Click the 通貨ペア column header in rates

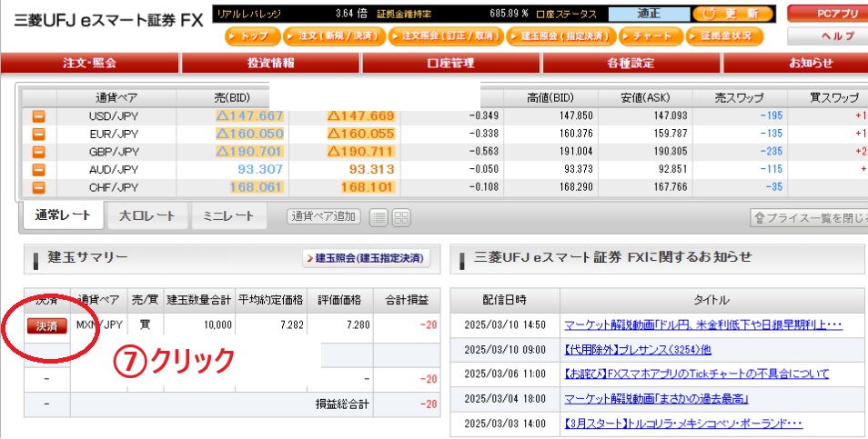(x=116, y=98)
